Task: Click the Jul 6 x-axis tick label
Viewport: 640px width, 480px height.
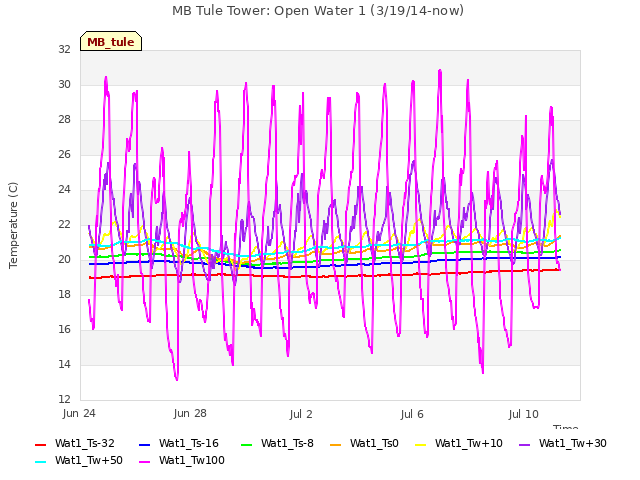Action: pos(412,414)
